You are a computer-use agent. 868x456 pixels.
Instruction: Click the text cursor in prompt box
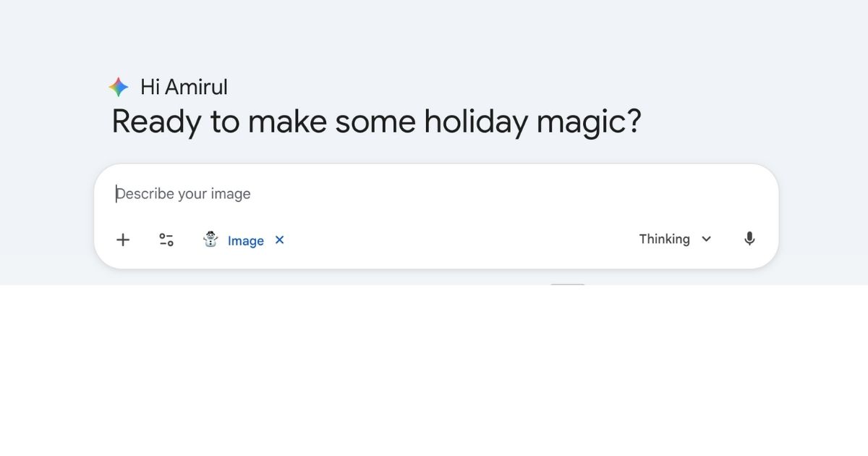[116, 194]
